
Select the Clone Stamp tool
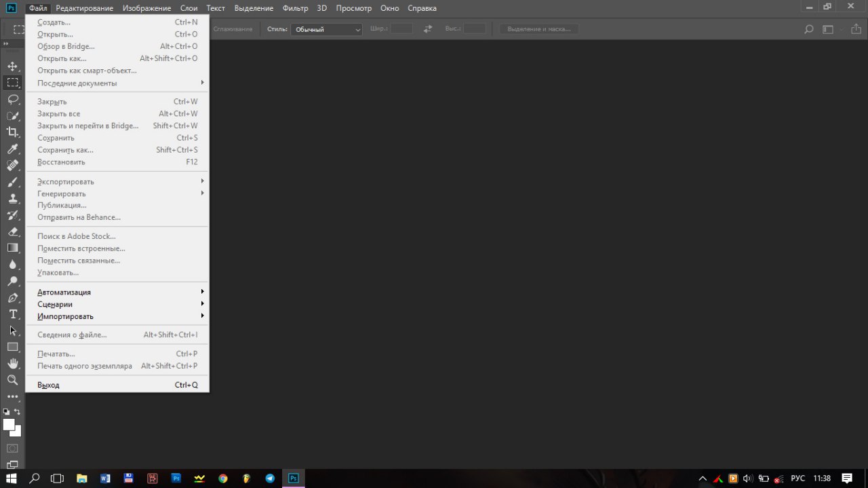coord(12,198)
